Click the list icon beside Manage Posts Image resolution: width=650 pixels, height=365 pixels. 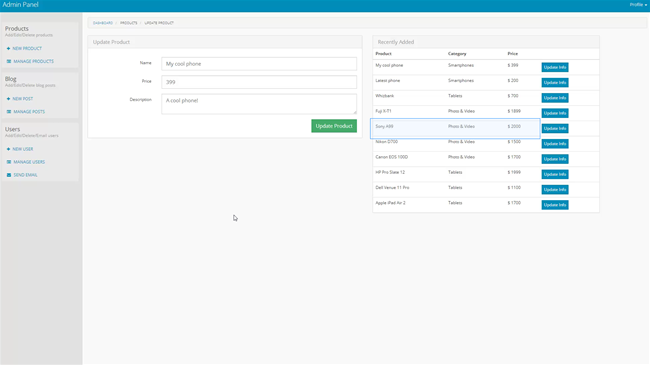coord(9,112)
